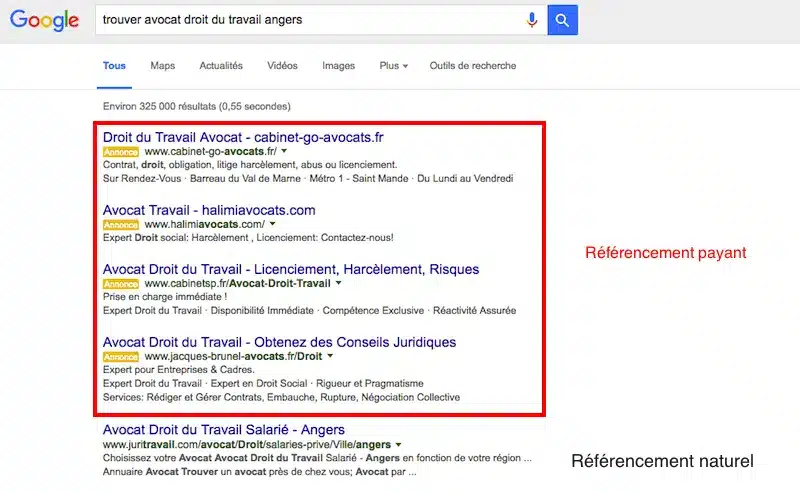This screenshot has width=800, height=492.
Task: Open the Actualités tab
Action: pyautogui.click(x=221, y=66)
